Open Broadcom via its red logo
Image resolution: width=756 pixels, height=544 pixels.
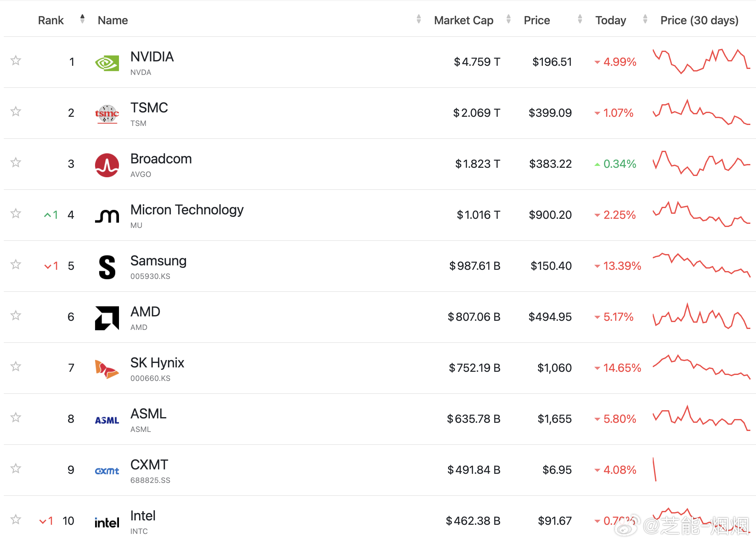(x=107, y=165)
